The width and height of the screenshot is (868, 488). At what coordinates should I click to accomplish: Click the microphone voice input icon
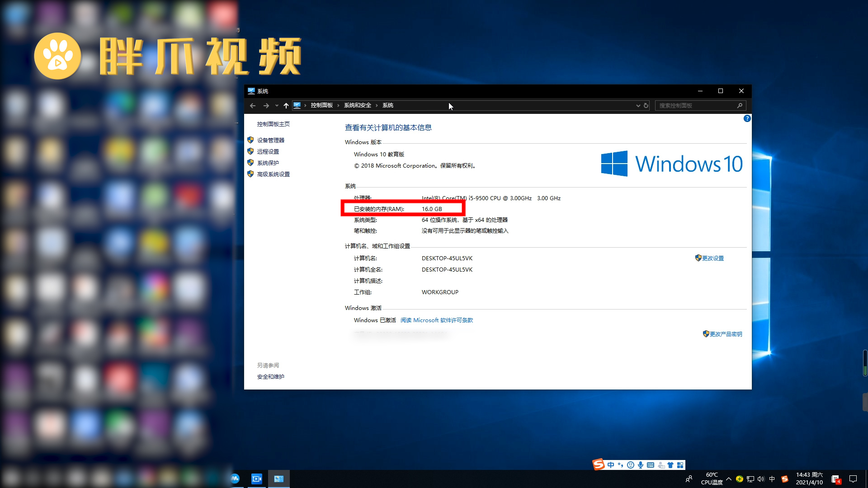tap(641, 465)
